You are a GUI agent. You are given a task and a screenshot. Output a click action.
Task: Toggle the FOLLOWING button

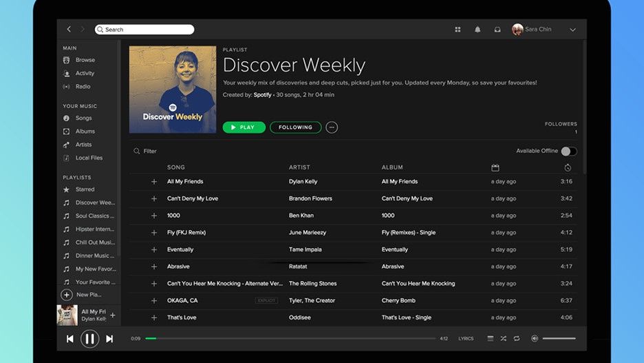pyautogui.click(x=295, y=127)
